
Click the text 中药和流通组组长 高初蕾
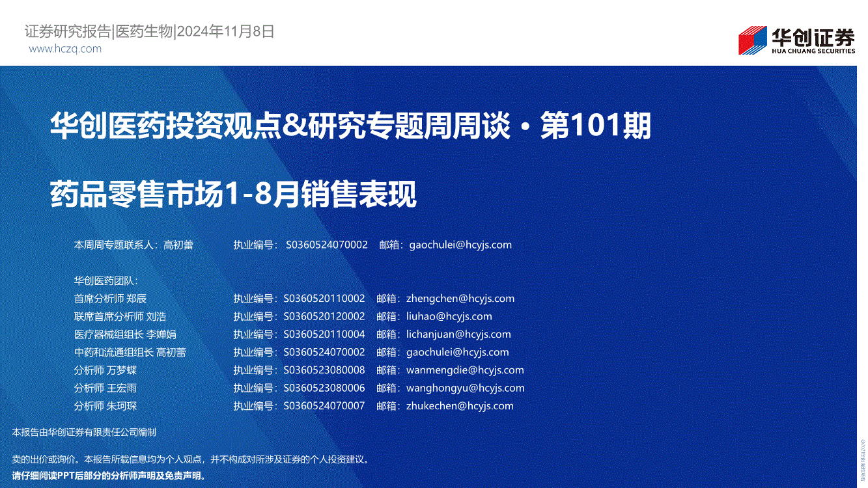[130, 352]
